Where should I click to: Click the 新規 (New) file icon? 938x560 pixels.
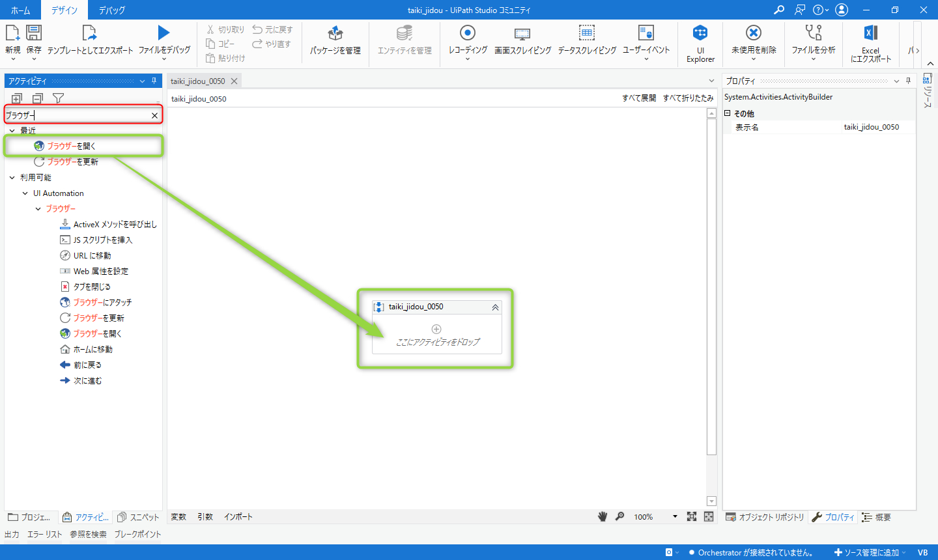click(x=12, y=33)
